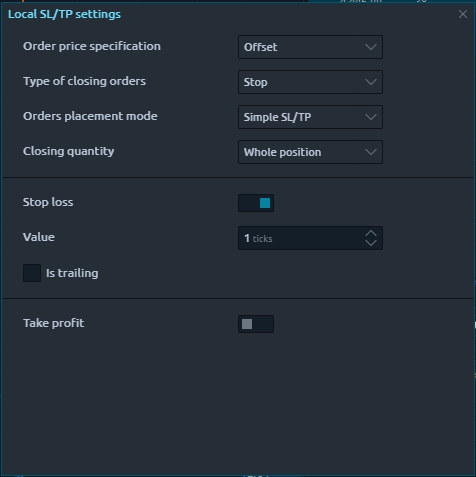The height and width of the screenshot is (477, 476).
Task: Close the Local SL/TP settings dialog
Action: [x=463, y=14]
